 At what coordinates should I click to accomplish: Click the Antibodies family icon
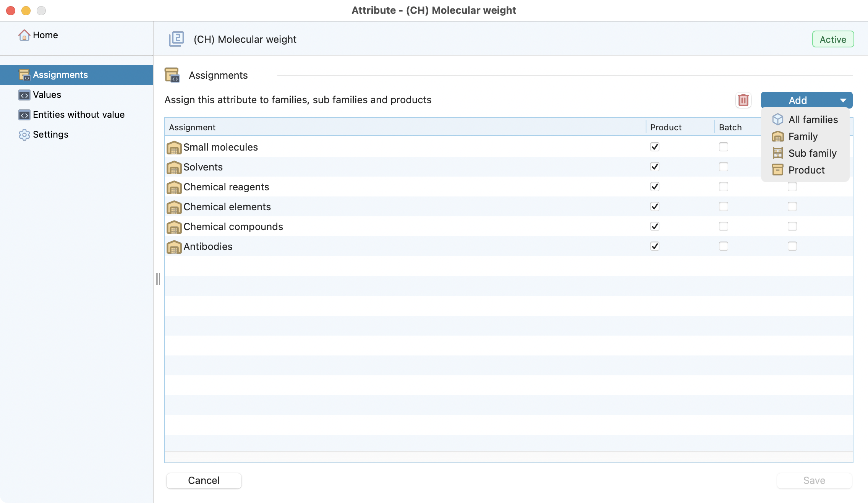pyautogui.click(x=174, y=247)
